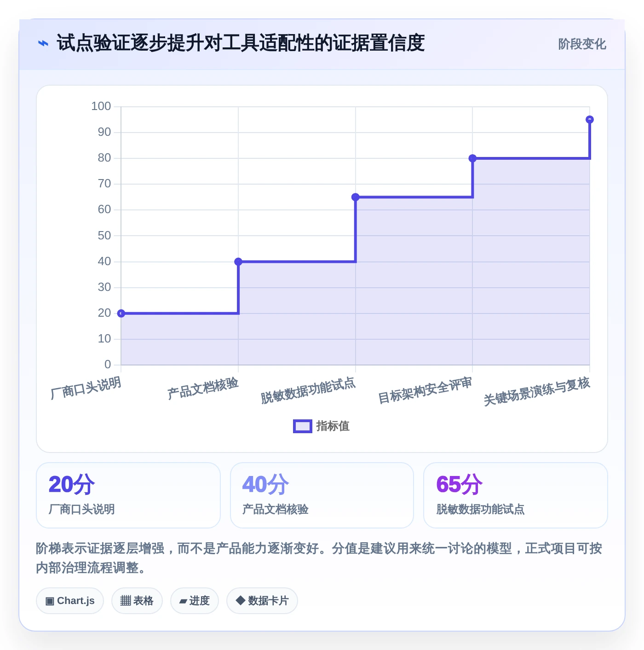Image resolution: width=644 pixels, height=650 pixels.
Task: Click the diamond icon in the 数据卡片 chip
Action: [240, 600]
